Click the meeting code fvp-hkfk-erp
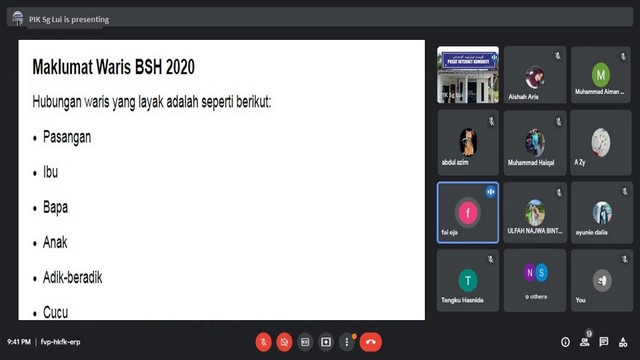The width and height of the screenshot is (640, 360). click(60, 342)
